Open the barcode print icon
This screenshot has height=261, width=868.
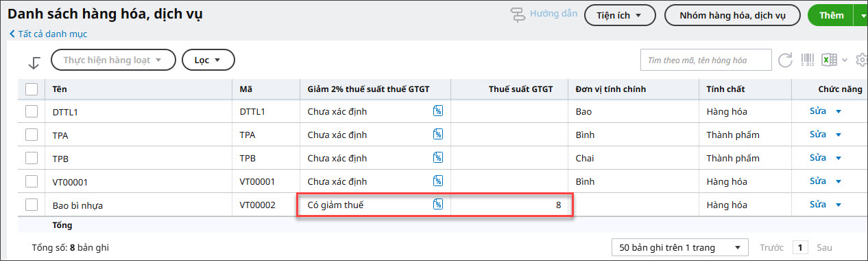[808, 60]
